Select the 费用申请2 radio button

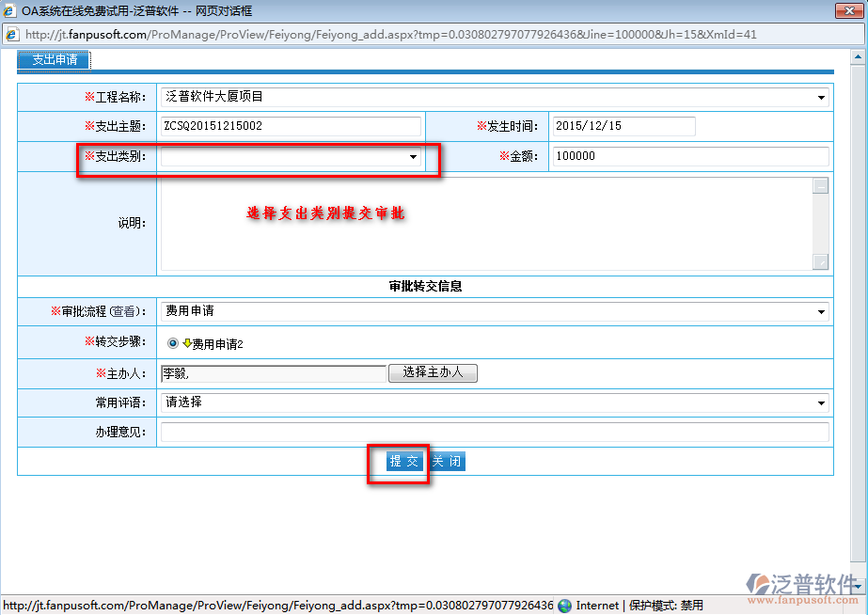pyautogui.click(x=173, y=343)
